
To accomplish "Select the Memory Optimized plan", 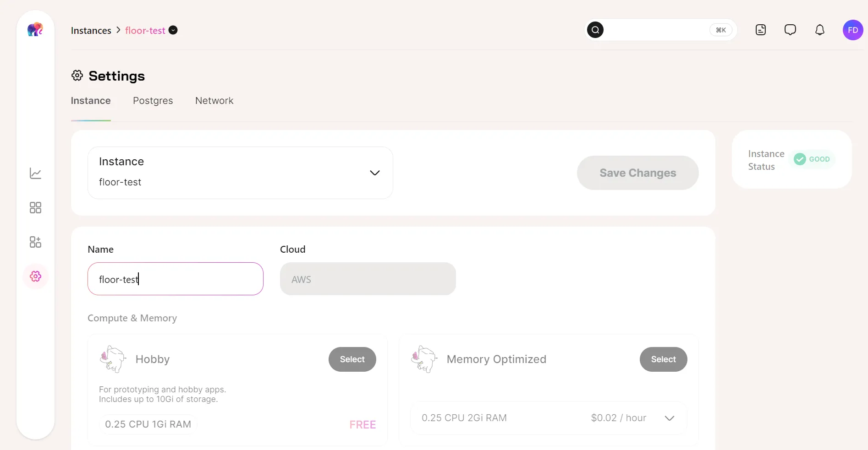I will click(663, 359).
